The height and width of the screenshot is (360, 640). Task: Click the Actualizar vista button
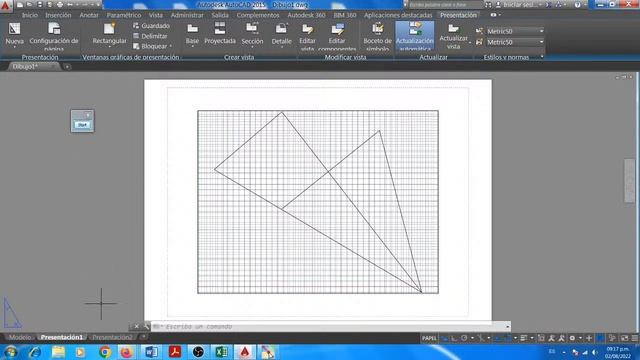(x=453, y=36)
